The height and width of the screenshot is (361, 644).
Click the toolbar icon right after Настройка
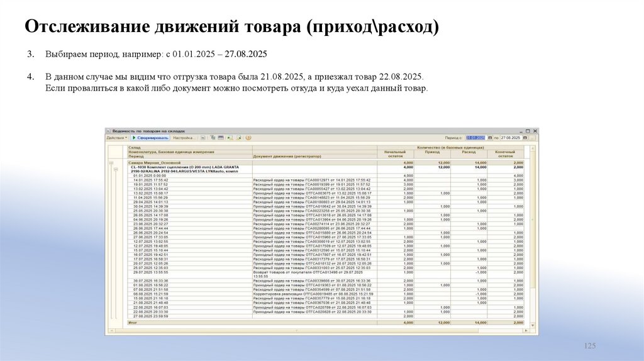(x=203, y=138)
